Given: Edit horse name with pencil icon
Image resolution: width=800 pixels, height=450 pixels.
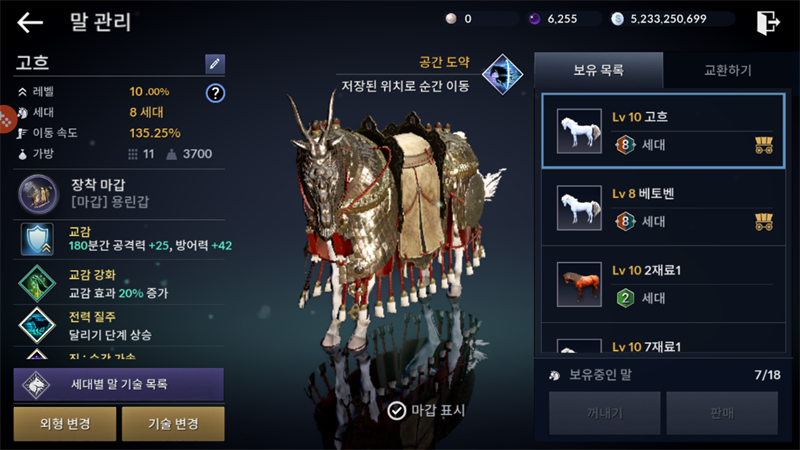Looking at the screenshot, I should pyautogui.click(x=215, y=64).
